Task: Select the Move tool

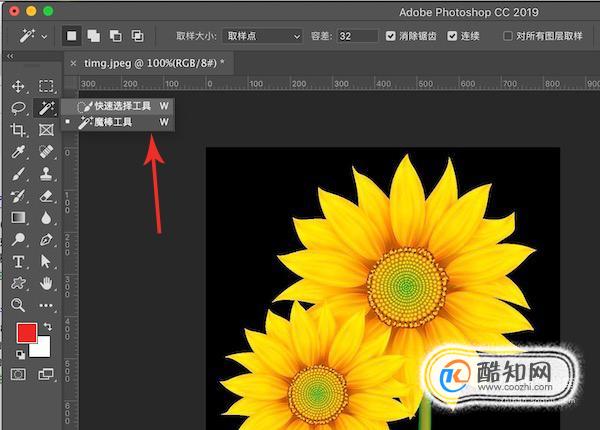Action: click(18, 86)
